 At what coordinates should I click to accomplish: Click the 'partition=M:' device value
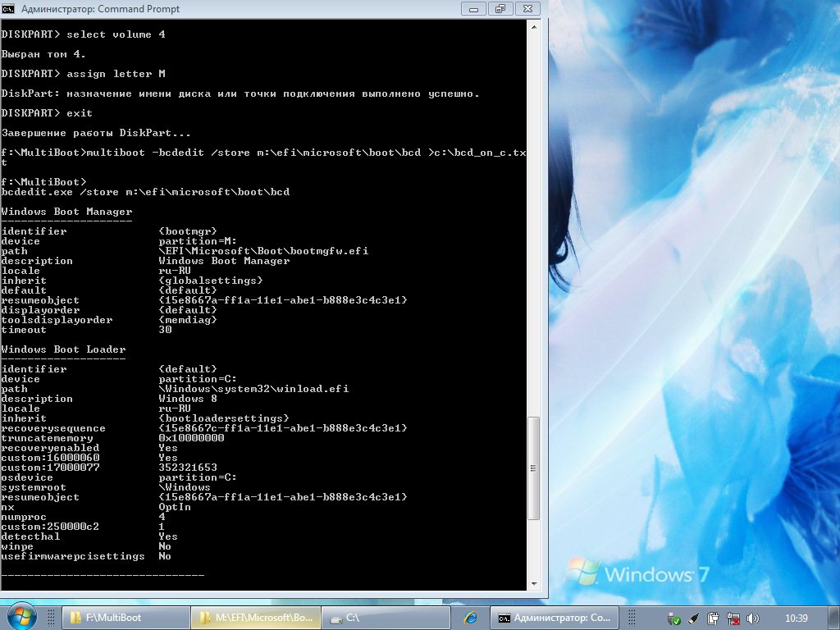[x=198, y=241]
